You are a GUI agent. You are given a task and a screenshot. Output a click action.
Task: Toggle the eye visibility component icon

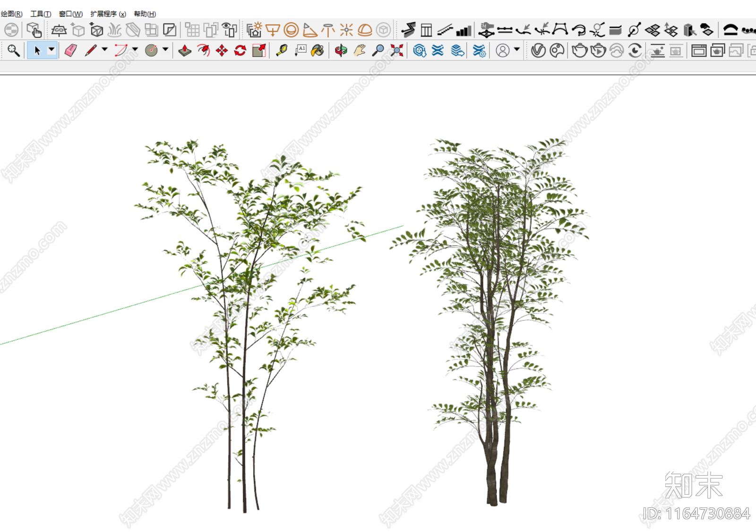coord(229,30)
